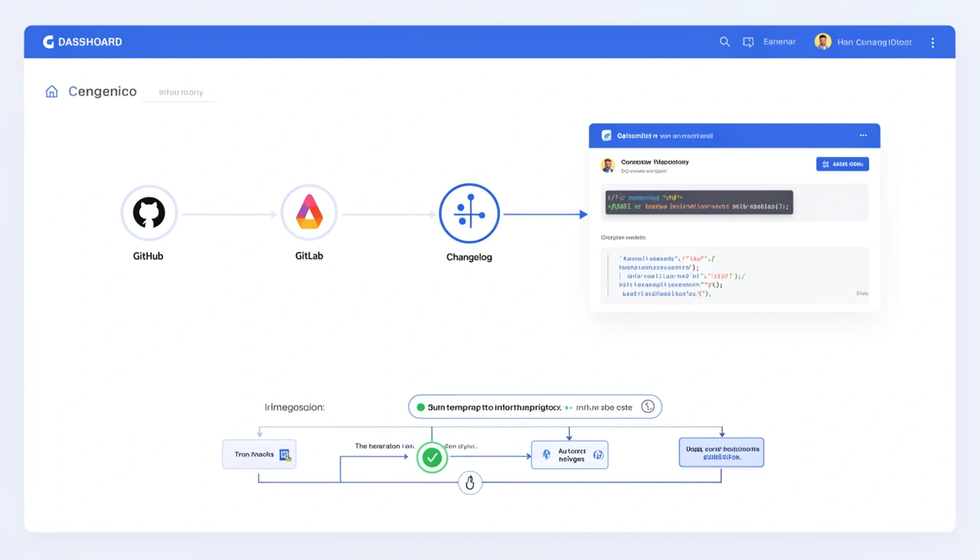Image resolution: width=980 pixels, height=560 pixels.
Task: Click the rightmost workflow box
Action: tap(721, 453)
